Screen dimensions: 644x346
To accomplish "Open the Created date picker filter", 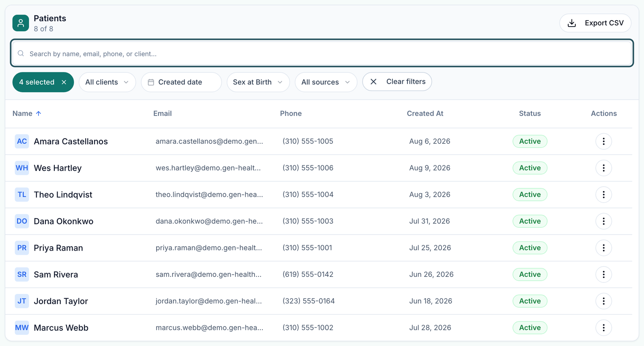I will (x=181, y=82).
